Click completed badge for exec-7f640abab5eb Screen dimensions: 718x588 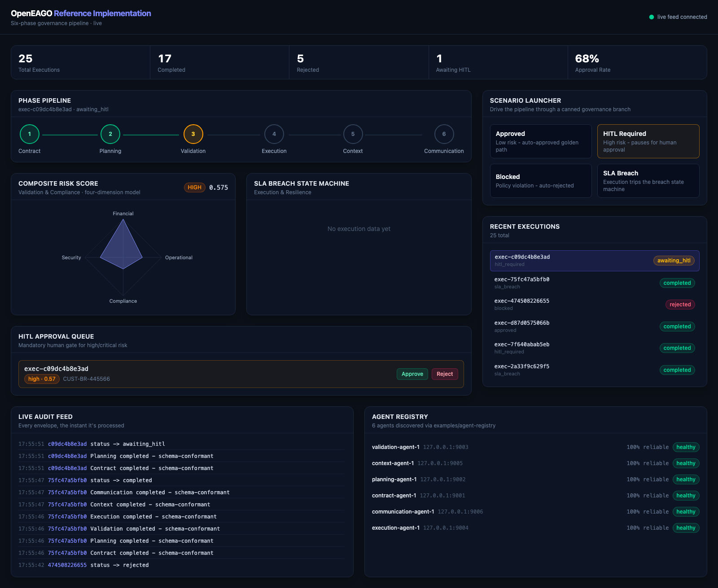pos(677,348)
